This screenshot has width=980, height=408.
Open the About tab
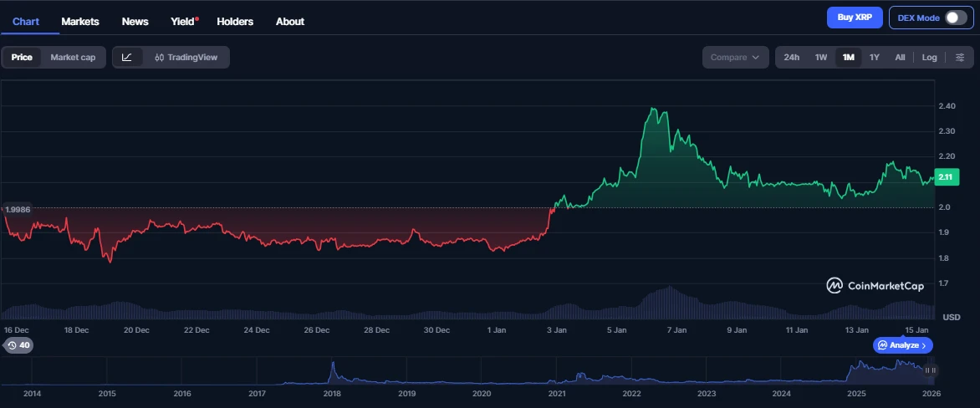click(x=290, y=21)
